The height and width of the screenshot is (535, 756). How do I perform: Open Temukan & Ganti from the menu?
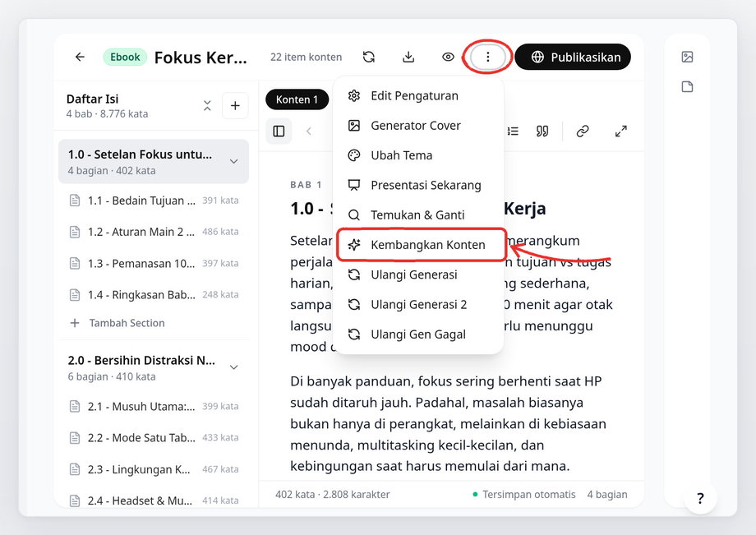coord(418,215)
